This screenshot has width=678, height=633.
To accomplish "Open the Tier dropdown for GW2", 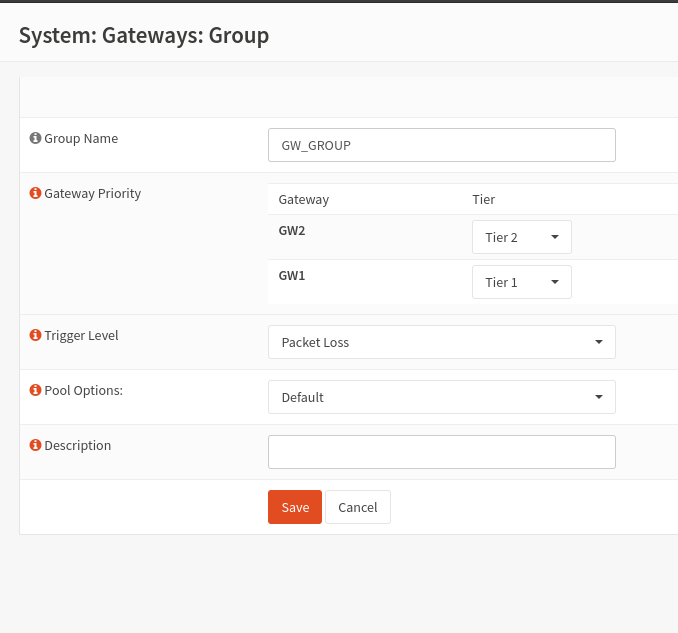I will (521, 237).
